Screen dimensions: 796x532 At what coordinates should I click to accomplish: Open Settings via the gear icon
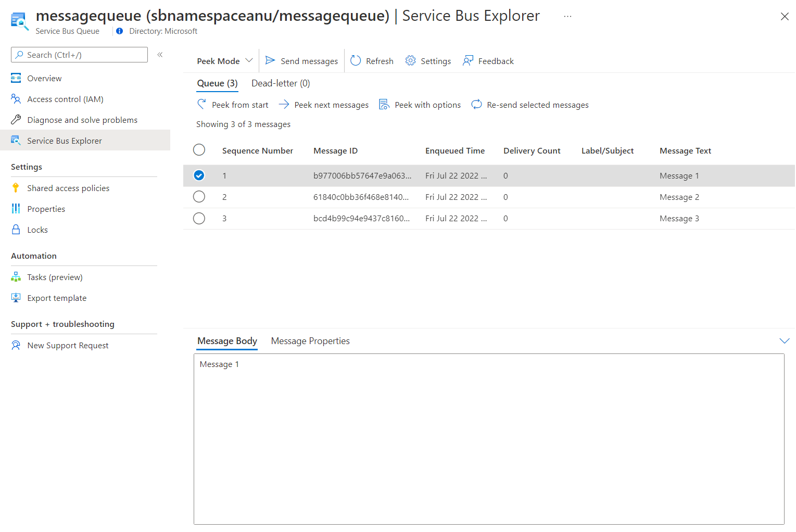tap(411, 60)
